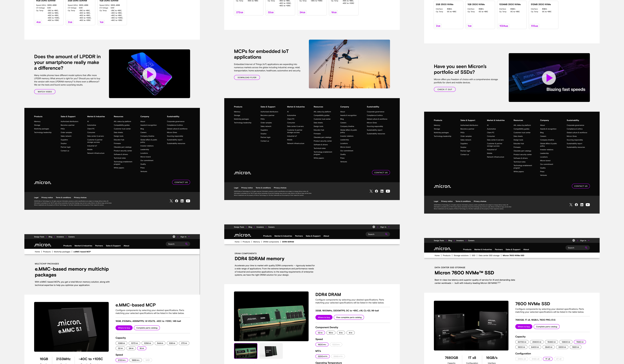Play the 'Blazing fast speeds' SSD video

[x=549, y=78]
